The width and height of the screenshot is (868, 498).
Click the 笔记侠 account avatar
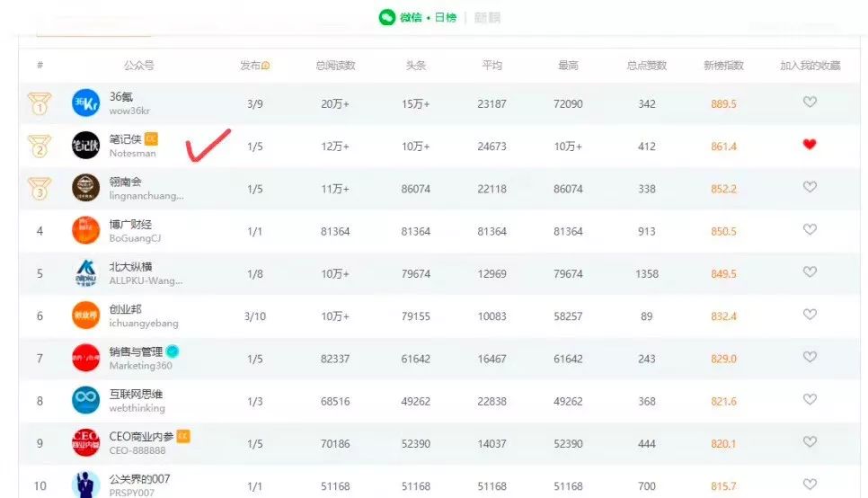85,146
